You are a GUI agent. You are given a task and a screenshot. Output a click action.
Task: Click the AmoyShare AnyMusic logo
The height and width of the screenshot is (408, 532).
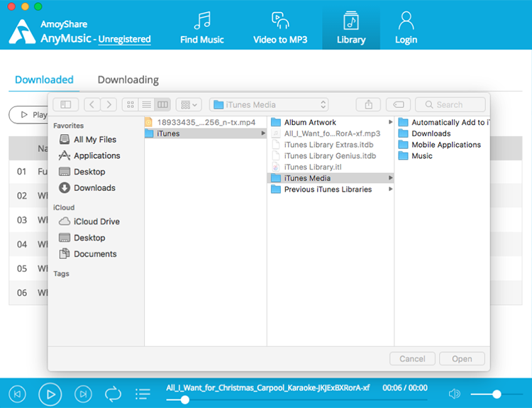[x=22, y=32]
